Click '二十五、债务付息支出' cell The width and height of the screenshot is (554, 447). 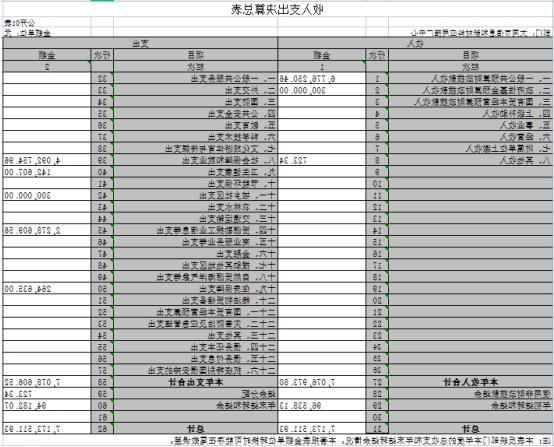(196, 359)
